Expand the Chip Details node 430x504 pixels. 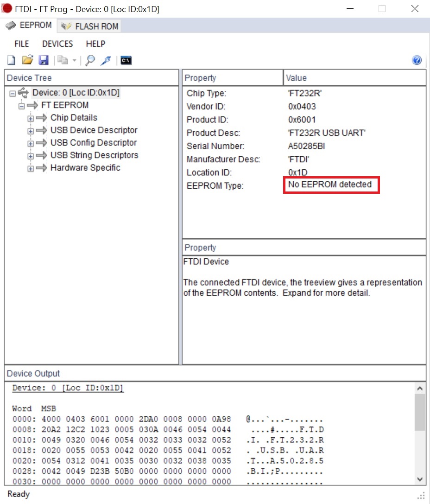[31, 119]
